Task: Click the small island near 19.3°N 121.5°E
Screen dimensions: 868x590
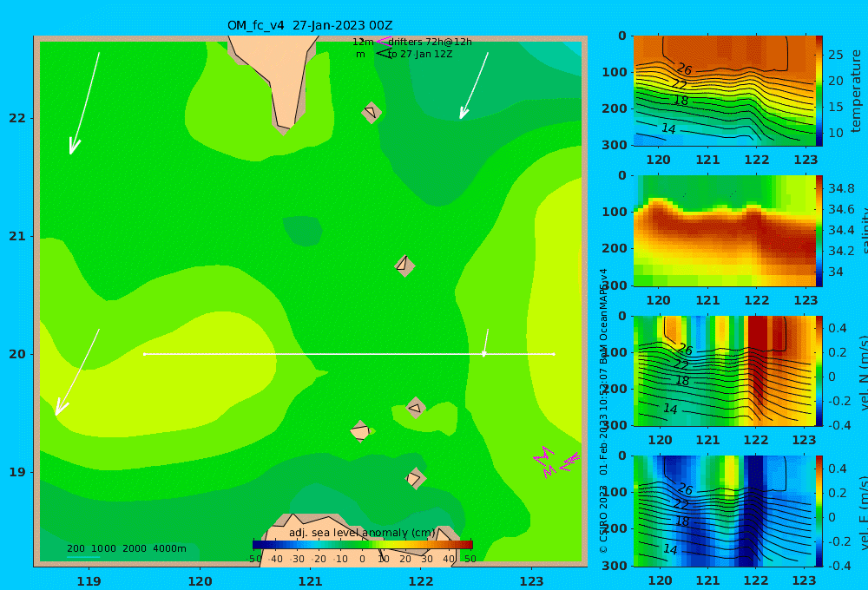Action: [360, 431]
